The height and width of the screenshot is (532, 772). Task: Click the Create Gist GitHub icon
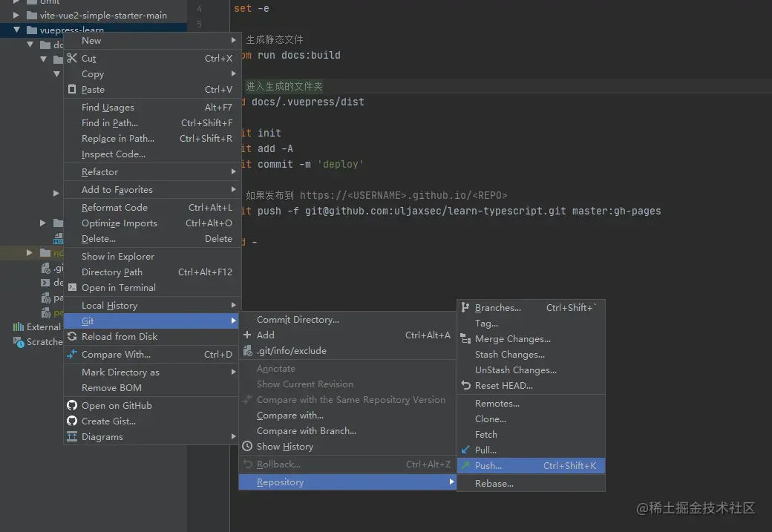tap(72, 421)
